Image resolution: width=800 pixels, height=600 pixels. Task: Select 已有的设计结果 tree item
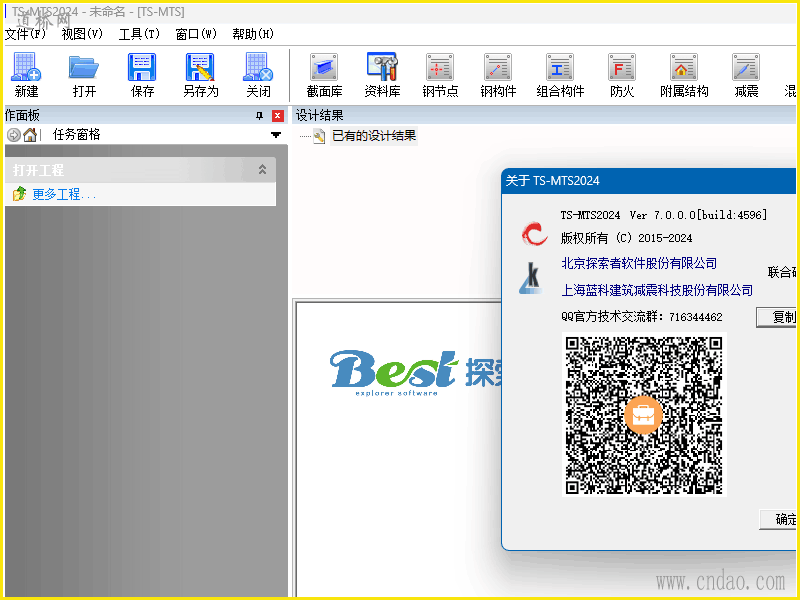click(374, 136)
